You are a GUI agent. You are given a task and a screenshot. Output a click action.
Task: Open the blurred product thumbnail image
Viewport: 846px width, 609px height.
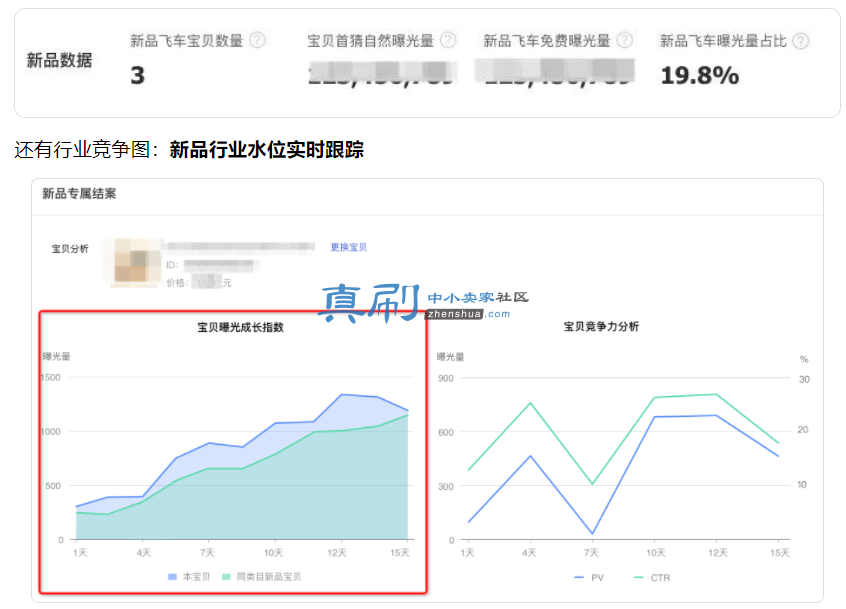pos(134,263)
